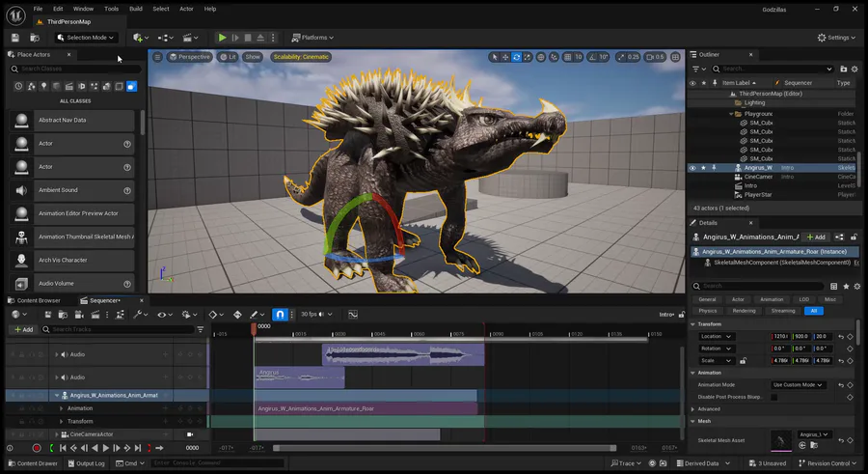The height and width of the screenshot is (474, 868).
Task: Open Selection Mode dropdown
Action: [x=87, y=38]
